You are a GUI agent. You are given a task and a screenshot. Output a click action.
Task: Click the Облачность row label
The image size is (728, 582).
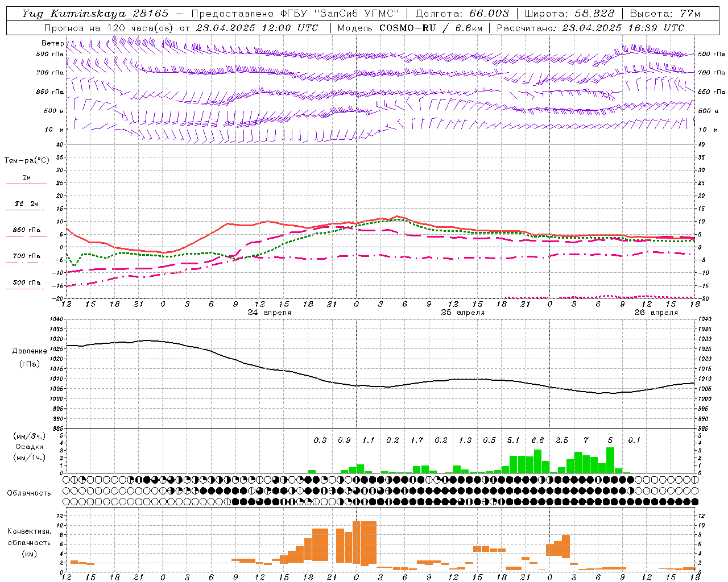[29, 493]
